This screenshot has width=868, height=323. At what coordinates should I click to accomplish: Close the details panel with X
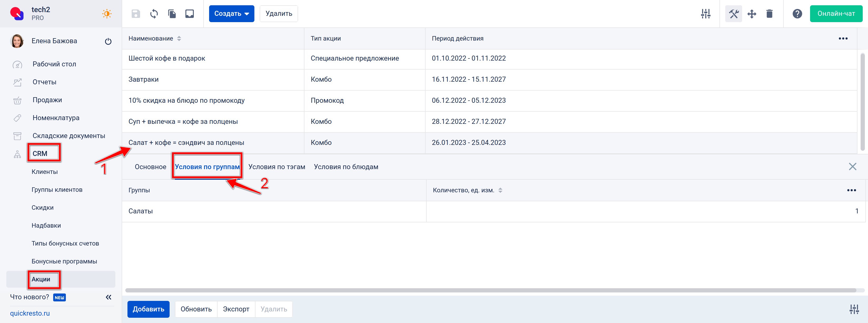(x=852, y=167)
